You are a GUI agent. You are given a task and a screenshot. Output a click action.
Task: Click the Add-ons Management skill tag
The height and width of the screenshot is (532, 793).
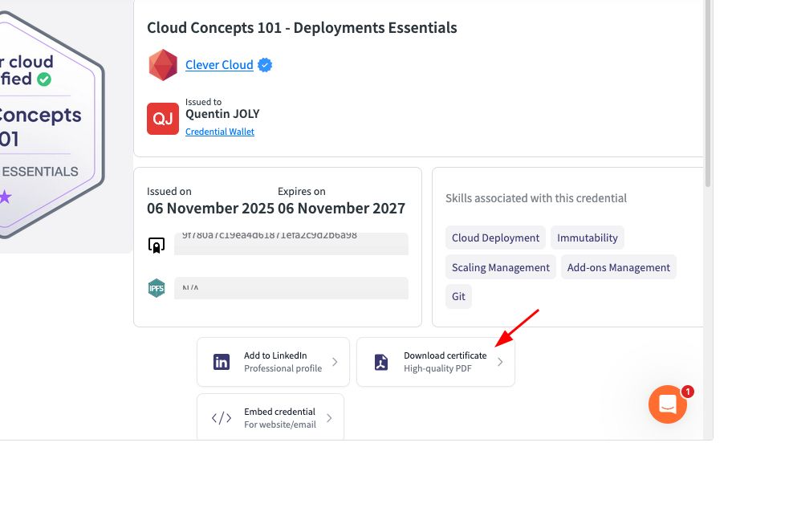point(618,267)
